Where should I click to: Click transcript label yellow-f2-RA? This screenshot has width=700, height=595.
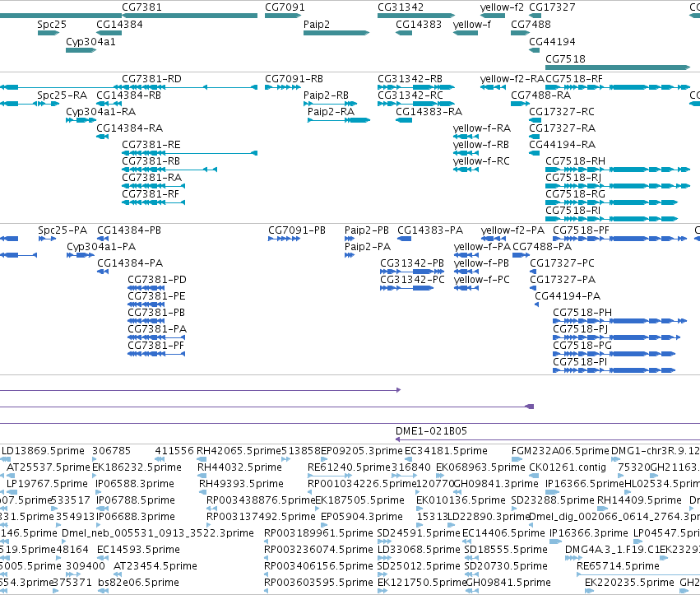click(x=512, y=79)
